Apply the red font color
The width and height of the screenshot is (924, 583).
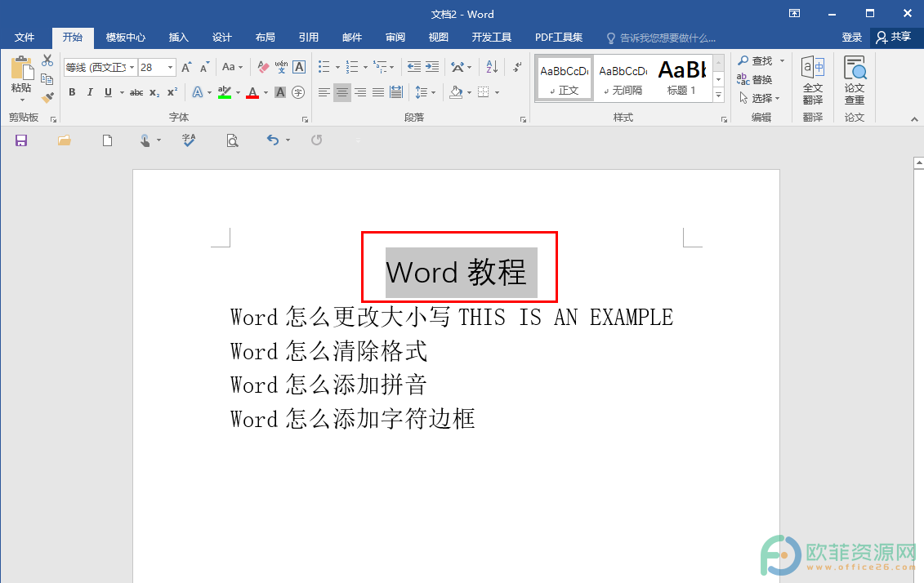252,92
